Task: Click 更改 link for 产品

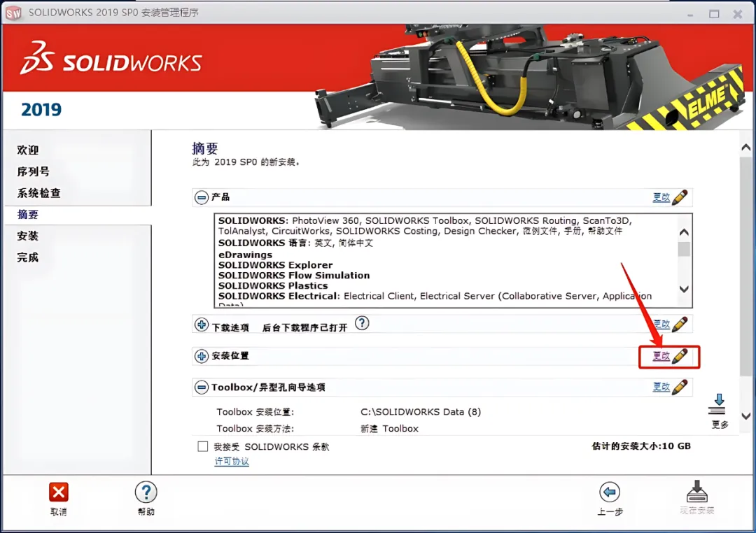Action: pos(661,197)
